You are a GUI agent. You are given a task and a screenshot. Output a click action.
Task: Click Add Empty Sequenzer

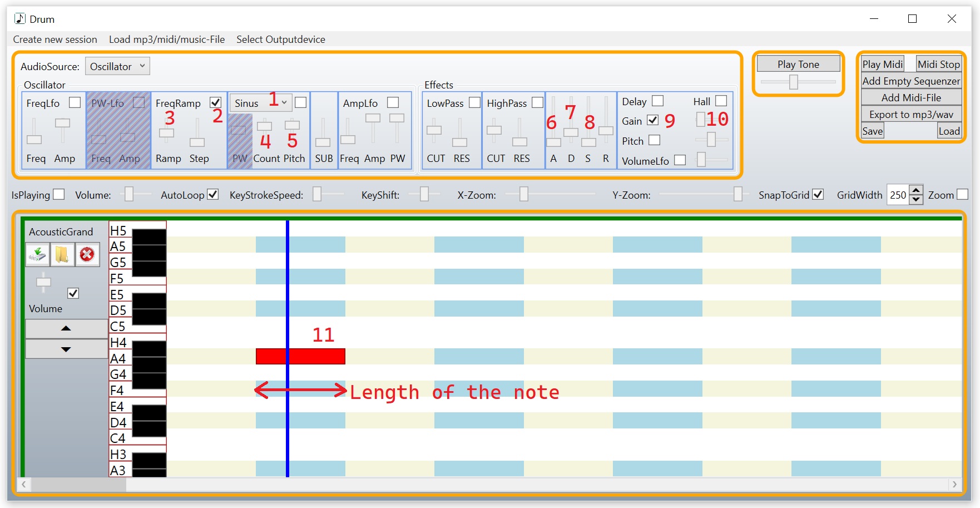(911, 81)
